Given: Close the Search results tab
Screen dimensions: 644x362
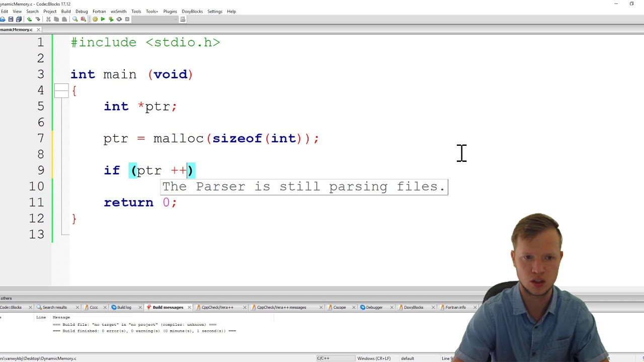Looking at the screenshot, I should click(x=77, y=307).
